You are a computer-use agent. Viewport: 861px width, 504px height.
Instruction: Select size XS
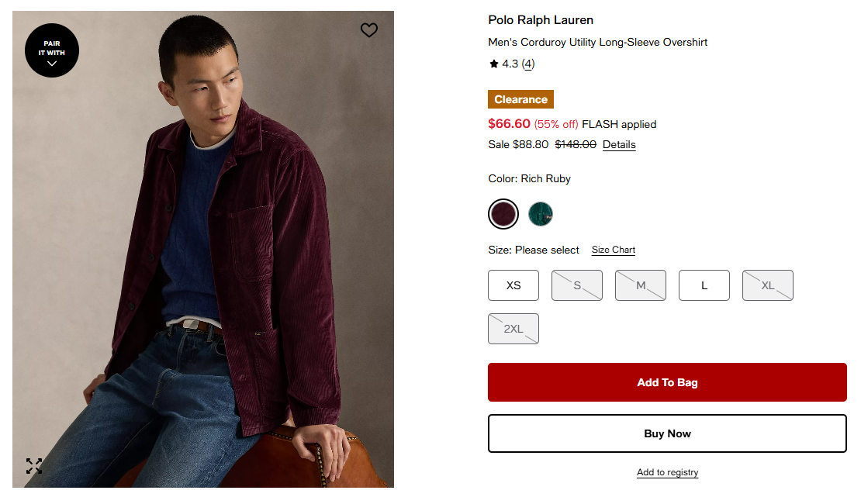[513, 285]
